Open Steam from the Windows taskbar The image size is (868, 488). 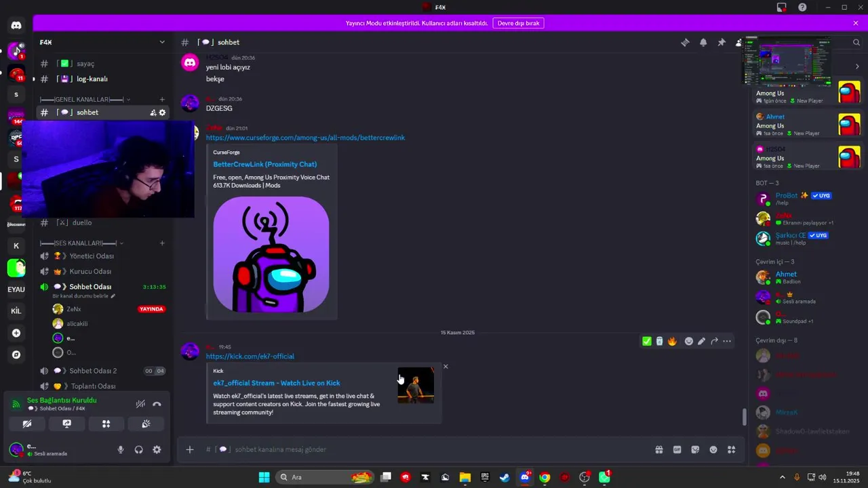point(505,477)
